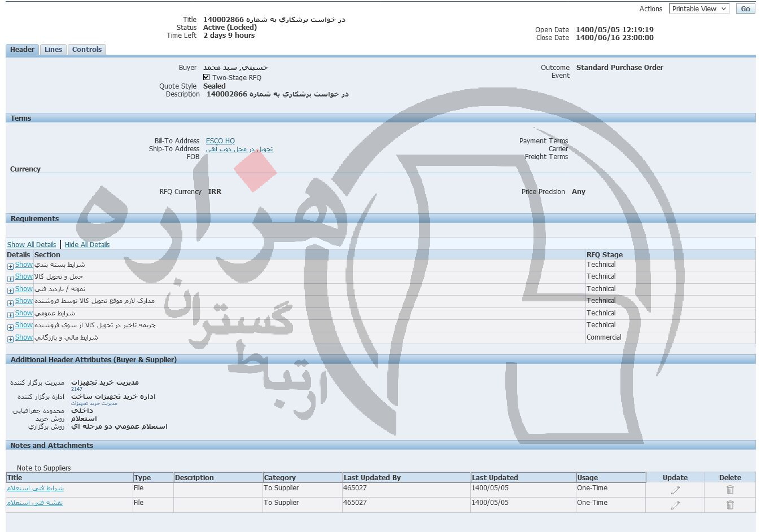This screenshot has height=532, width=761.
Task: Click the RFQ Currency value IRR
Action: [215, 192]
